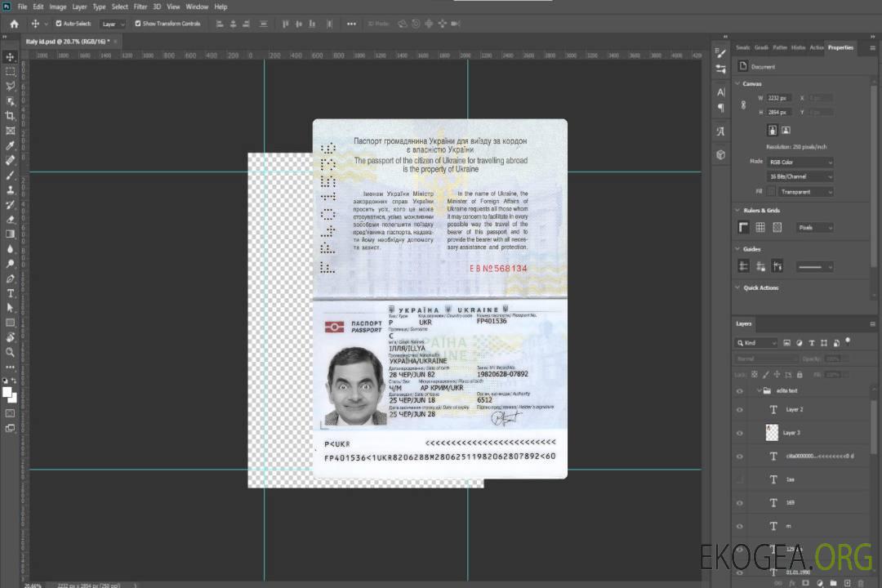Open the Layers panel menu button
The height and width of the screenshot is (588, 882).
pos(872,324)
